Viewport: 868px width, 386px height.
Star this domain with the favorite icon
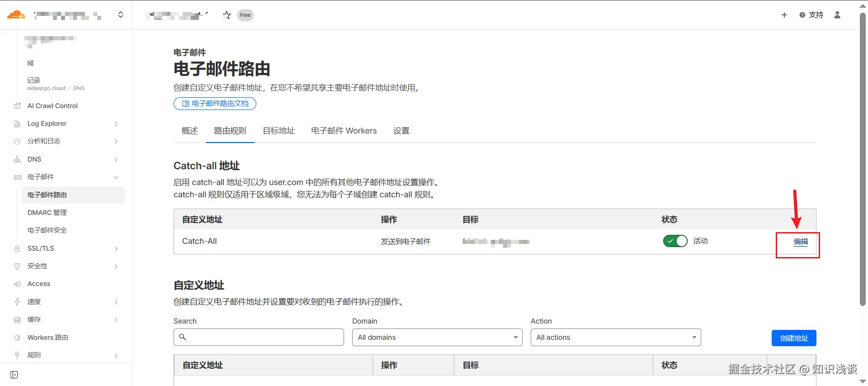227,15
